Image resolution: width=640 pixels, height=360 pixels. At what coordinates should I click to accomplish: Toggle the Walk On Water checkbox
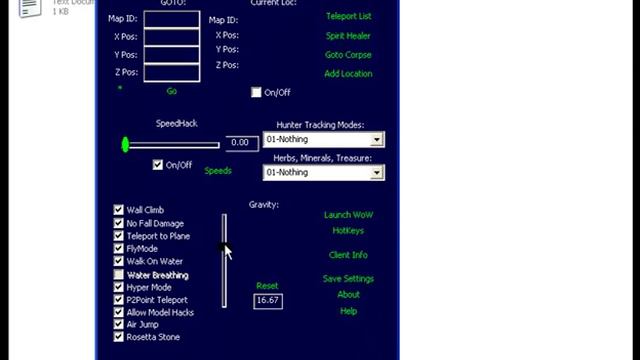(118, 261)
